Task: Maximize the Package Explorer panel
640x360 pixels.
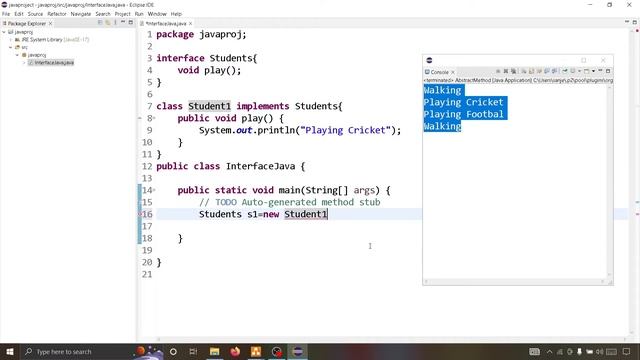Action: (131, 22)
